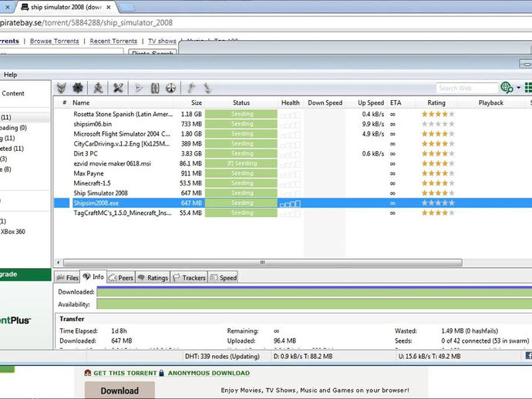Select the Max Payne torrent
Screen dimensions: 532x399
pyautogui.click(x=292, y=173)
